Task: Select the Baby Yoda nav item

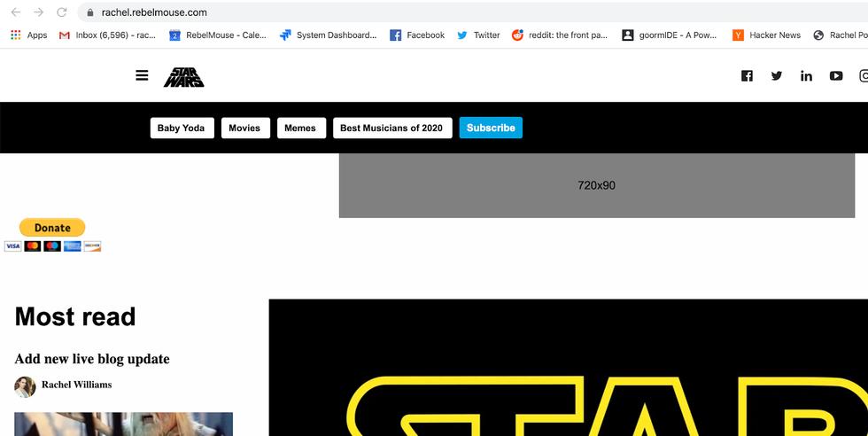Action: point(181,128)
